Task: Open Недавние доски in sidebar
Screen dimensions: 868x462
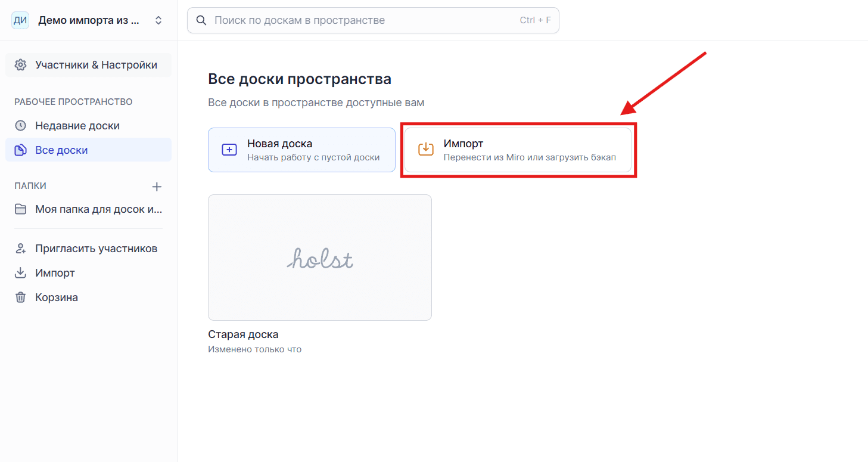Action: pyautogui.click(x=77, y=126)
